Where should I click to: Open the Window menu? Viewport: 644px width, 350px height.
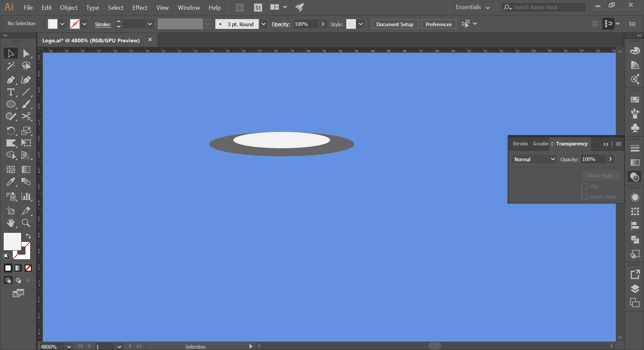189,7
